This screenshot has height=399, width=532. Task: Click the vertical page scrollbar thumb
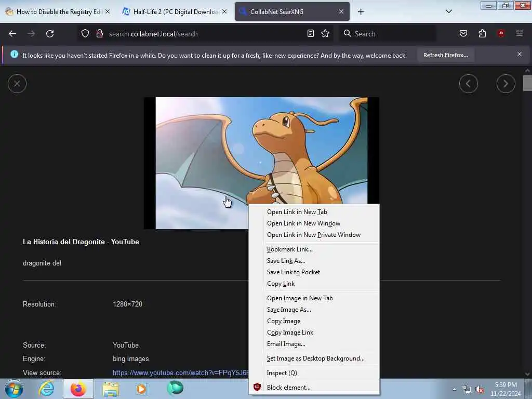(x=527, y=83)
